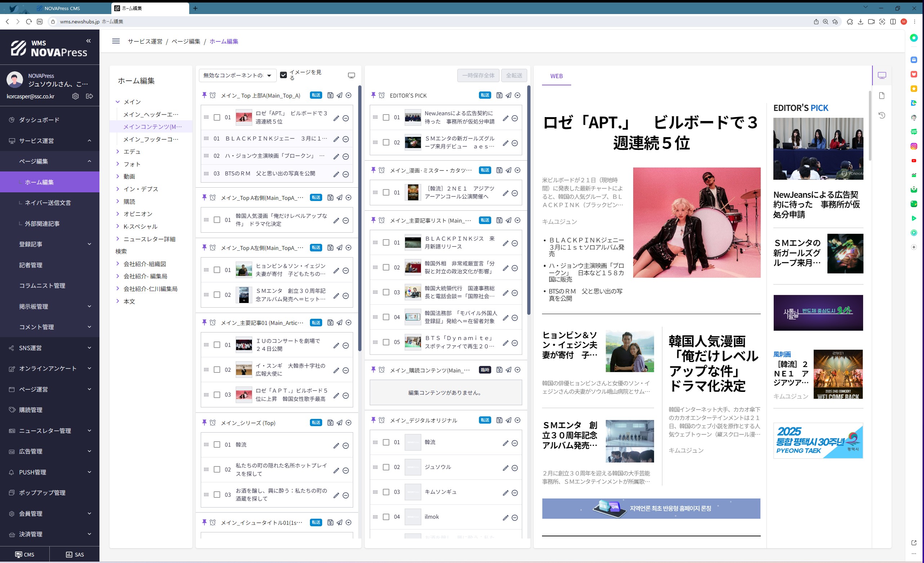This screenshot has width=924, height=563.
Task: Check the キムソンギュ row checkbox
Action: [386, 492]
